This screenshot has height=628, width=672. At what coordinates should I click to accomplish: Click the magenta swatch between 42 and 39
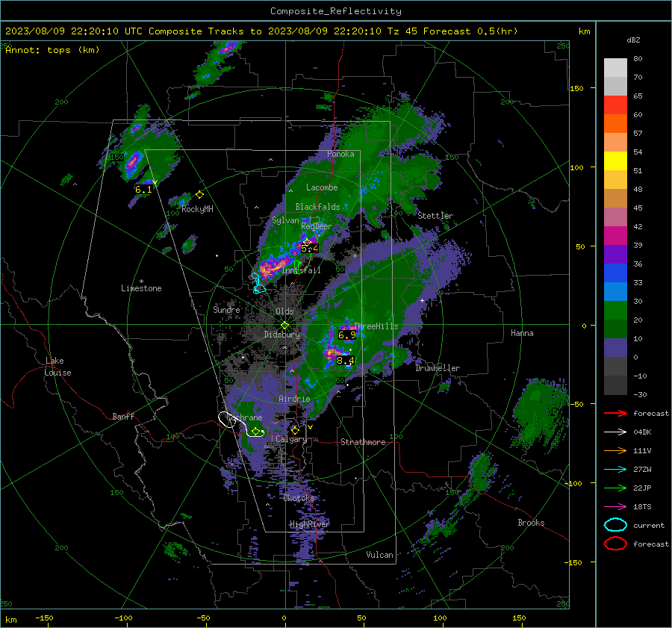[x=615, y=236]
